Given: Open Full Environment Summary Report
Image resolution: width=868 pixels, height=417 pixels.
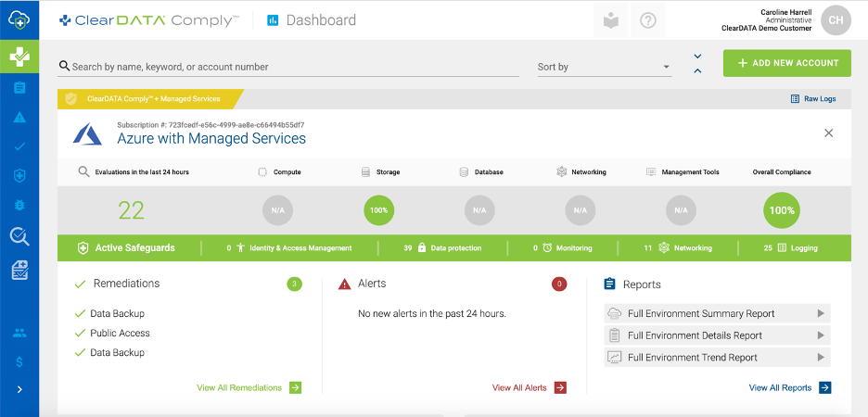Looking at the screenshot, I should pos(717,313).
